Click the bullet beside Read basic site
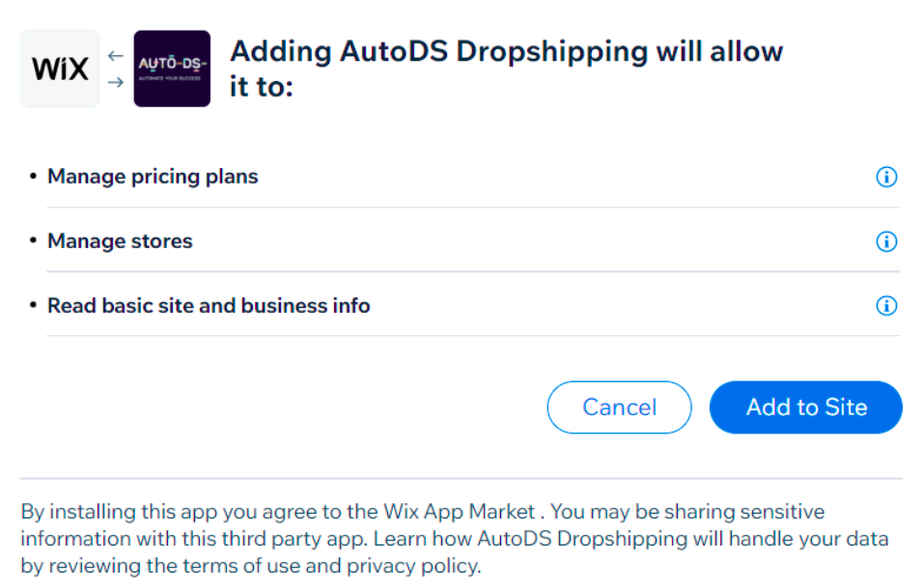 [x=34, y=304]
